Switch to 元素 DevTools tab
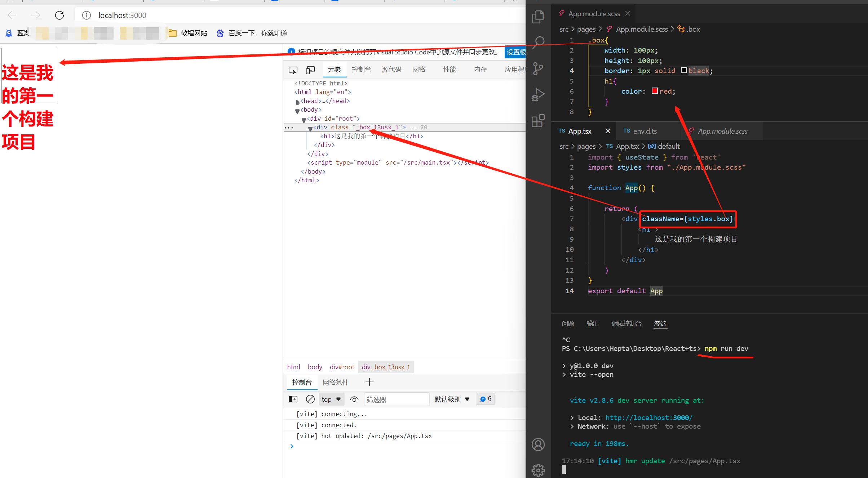This screenshot has height=478, width=868. [x=334, y=70]
